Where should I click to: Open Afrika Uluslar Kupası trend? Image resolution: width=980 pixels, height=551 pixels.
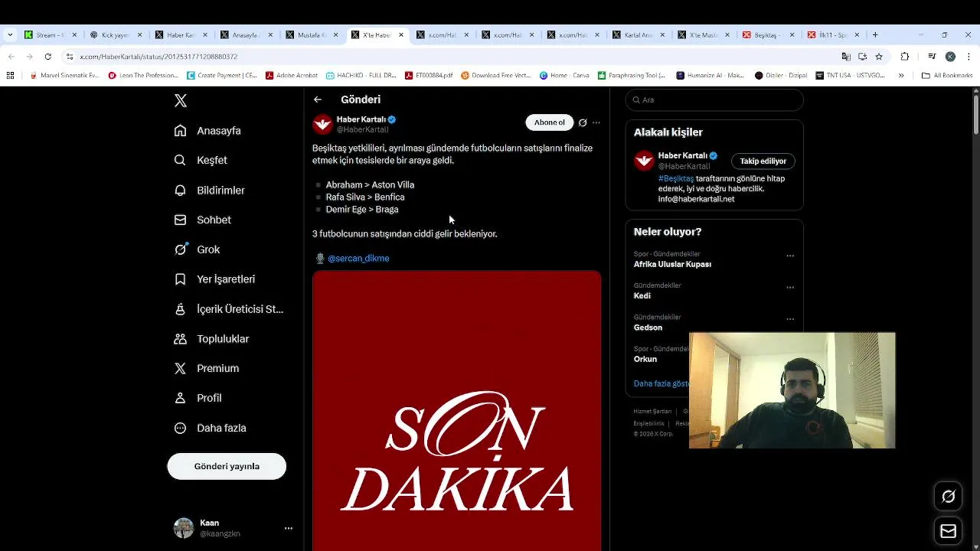point(672,265)
